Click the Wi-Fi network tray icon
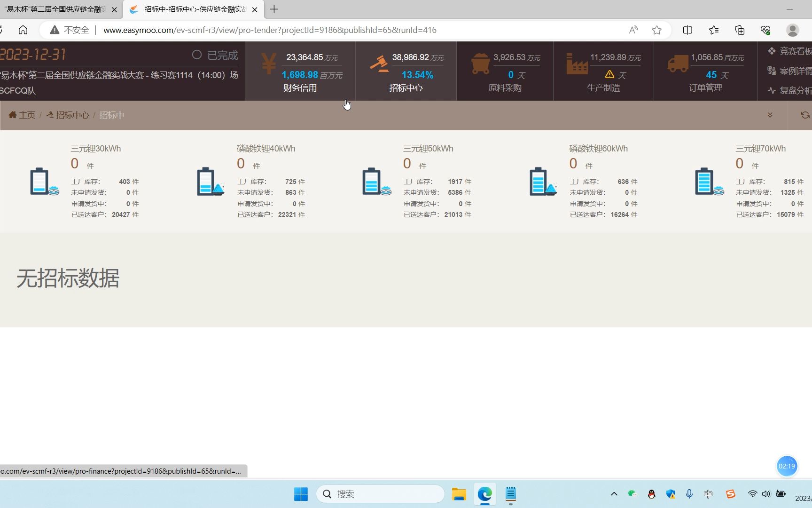The height and width of the screenshot is (508, 812). pyautogui.click(x=752, y=494)
